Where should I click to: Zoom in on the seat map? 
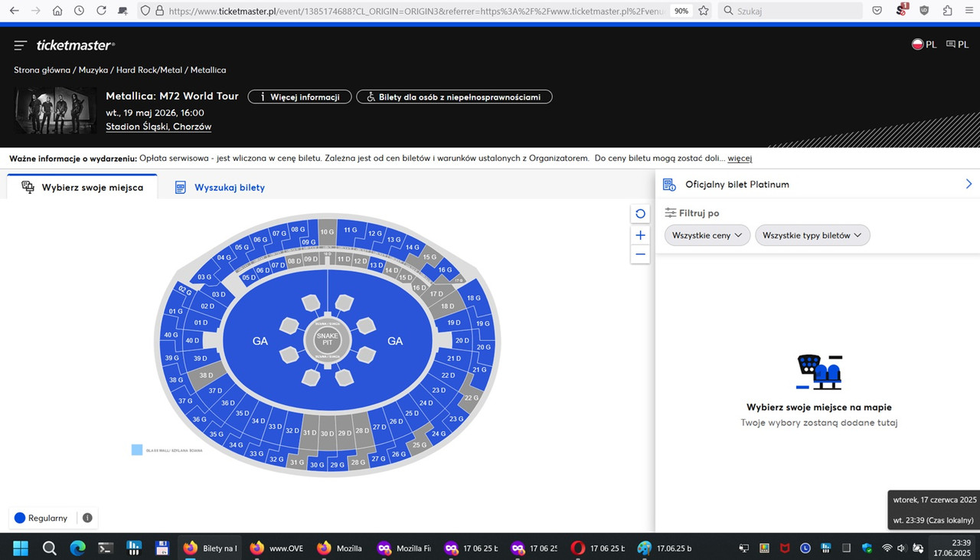pyautogui.click(x=640, y=235)
